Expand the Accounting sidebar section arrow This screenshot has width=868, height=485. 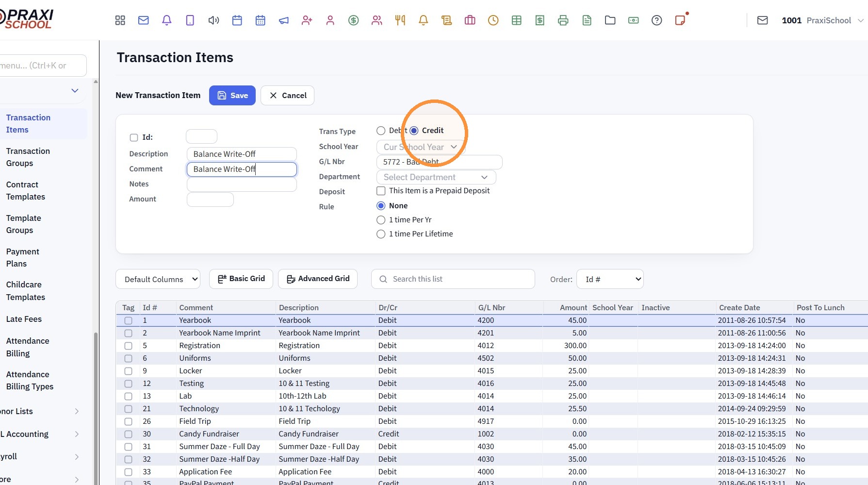click(77, 434)
